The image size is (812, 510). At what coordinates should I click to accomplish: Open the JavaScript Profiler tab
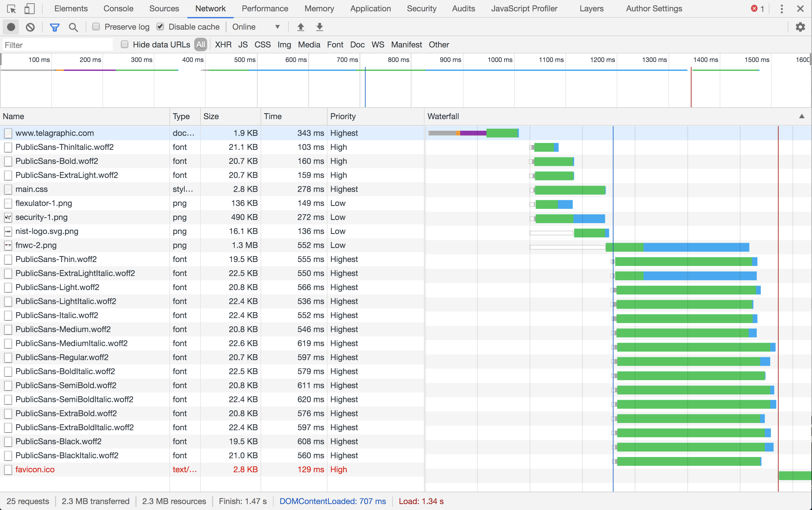[524, 9]
